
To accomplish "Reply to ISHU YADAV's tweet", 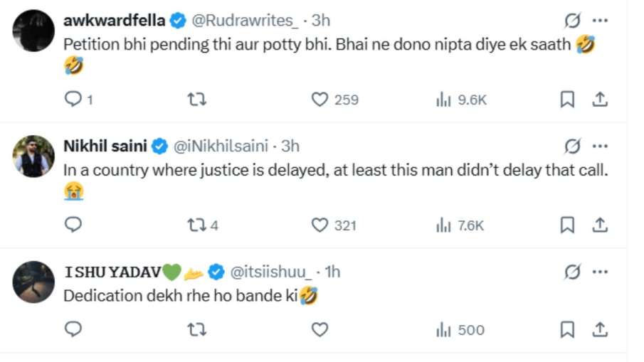I will click(73, 329).
